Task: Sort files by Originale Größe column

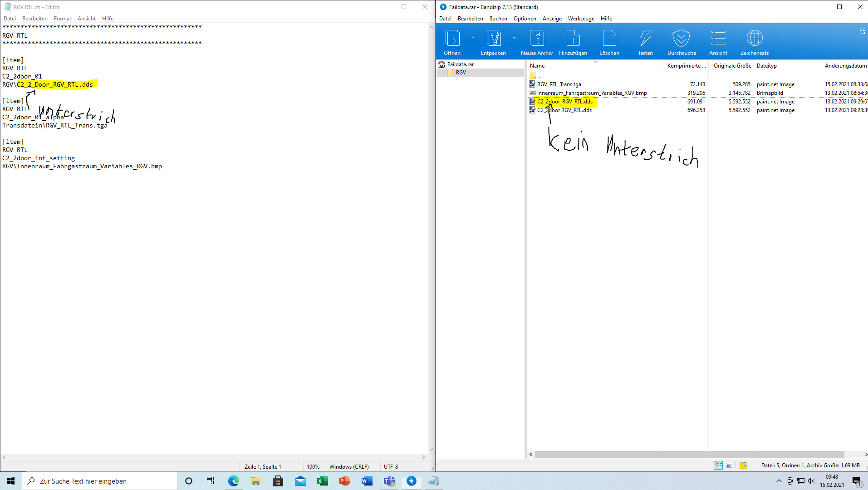Action: [x=732, y=66]
